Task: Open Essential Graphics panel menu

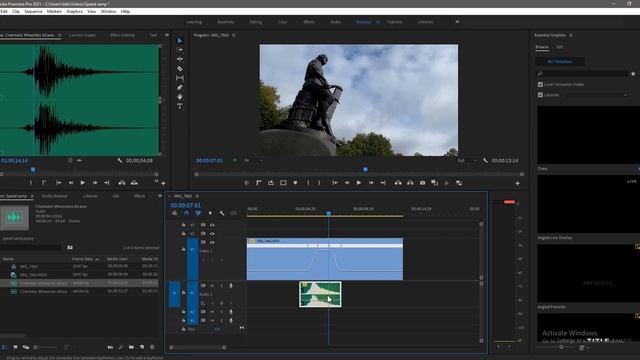Action: (x=571, y=35)
